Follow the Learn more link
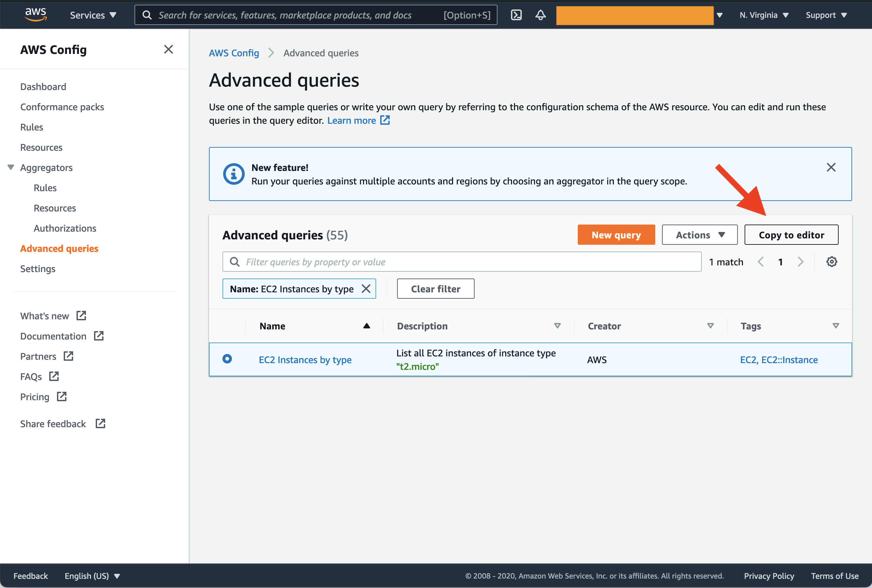 352,120
